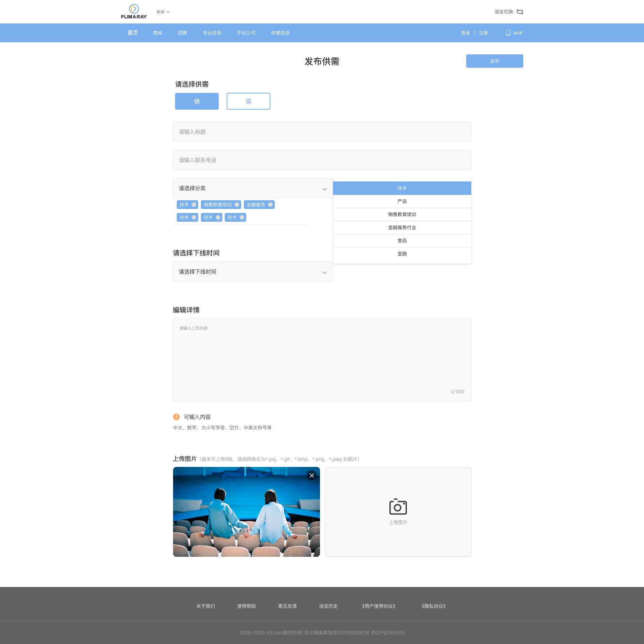Select 产品 in the category list
644x644 pixels.
point(402,201)
